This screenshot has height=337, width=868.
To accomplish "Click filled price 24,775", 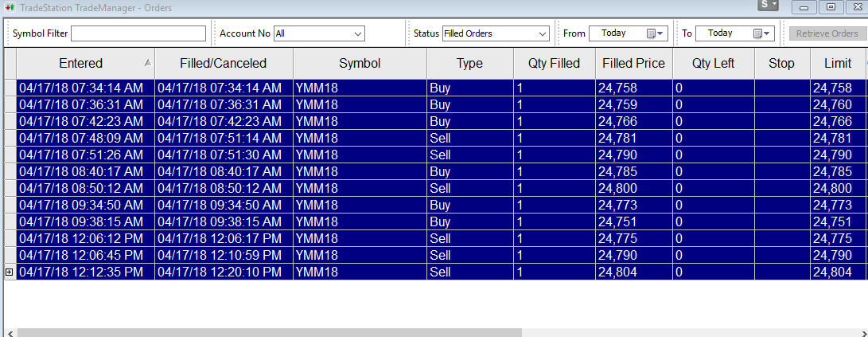I will click(x=617, y=238).
